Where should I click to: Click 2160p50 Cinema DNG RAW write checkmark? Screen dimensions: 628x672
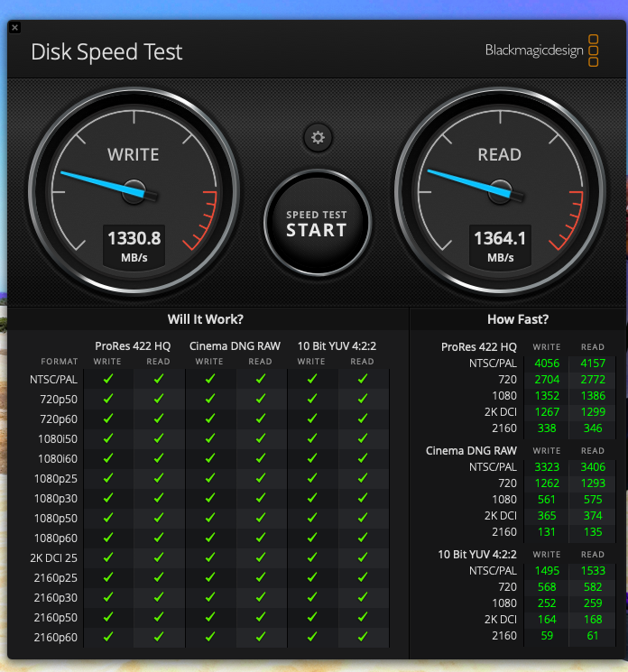tap(210, 617)
